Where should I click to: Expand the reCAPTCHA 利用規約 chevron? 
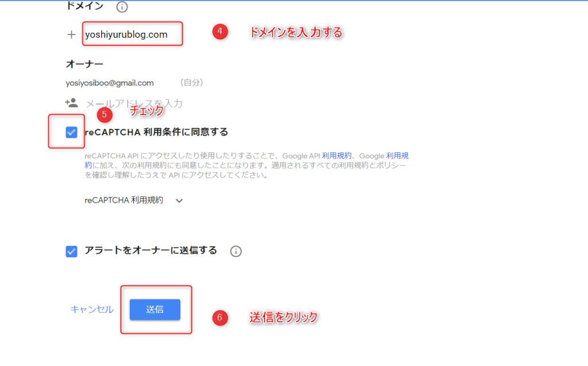pos(179,201)
